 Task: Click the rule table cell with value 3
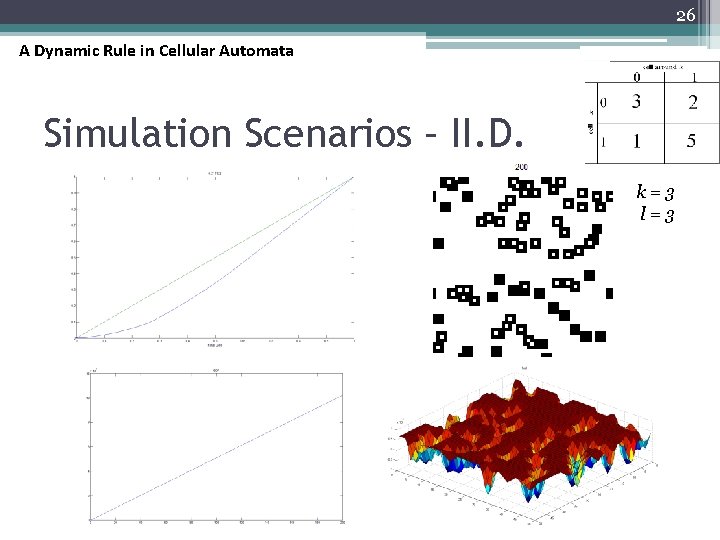(636, 101)
